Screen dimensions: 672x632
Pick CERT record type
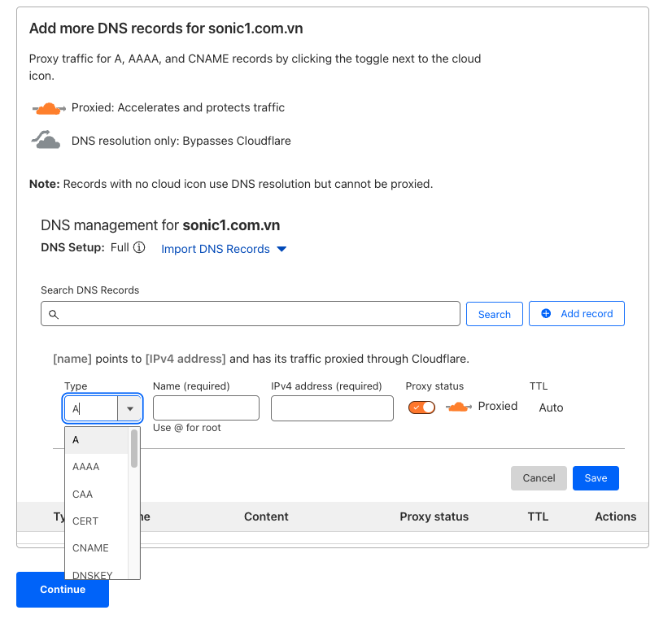(97, 521)
